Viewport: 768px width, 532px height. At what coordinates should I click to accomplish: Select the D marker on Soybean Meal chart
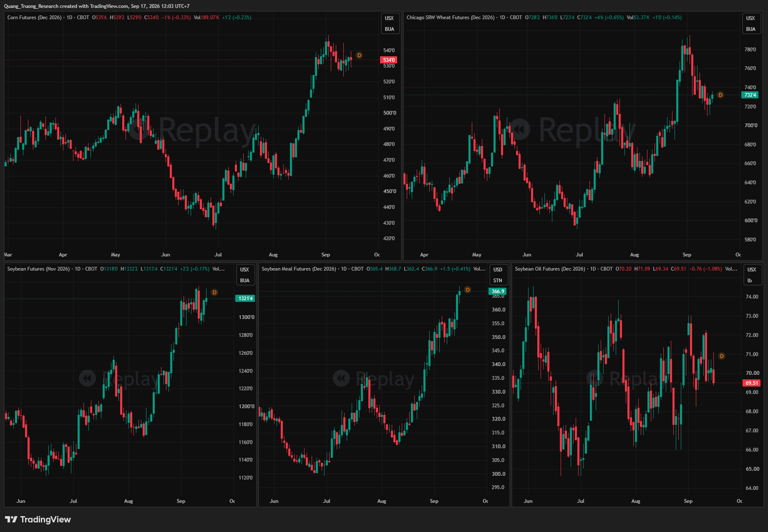468,290
